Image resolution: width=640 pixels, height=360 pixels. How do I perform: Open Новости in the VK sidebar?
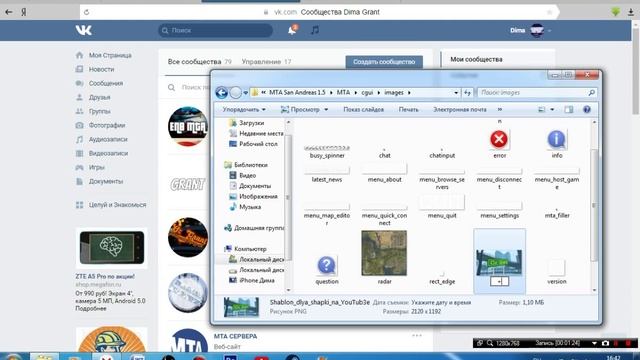[x=102, y=69]
